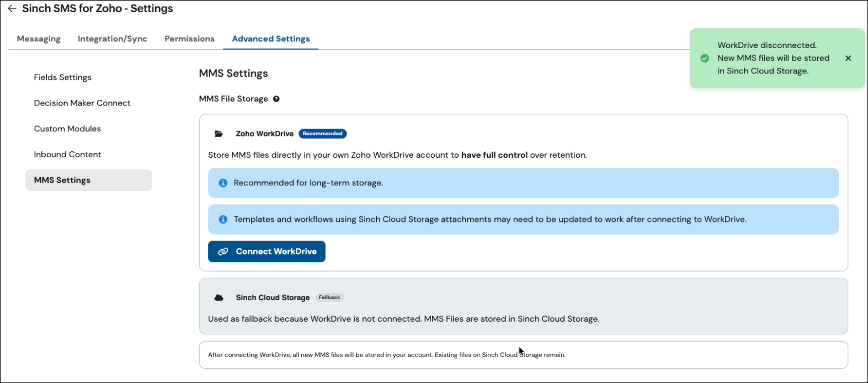Switch to the Messaging tab
The image size is (868, 383).
[39, 39]
